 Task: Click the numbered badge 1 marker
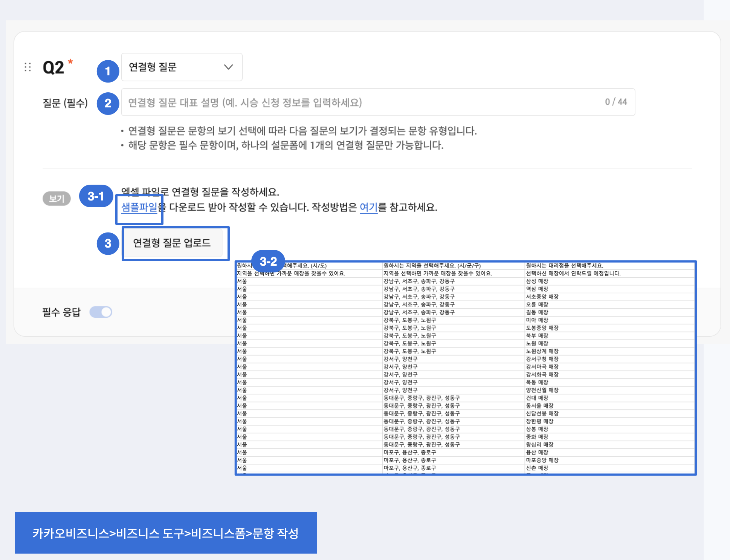pos(108,71)
